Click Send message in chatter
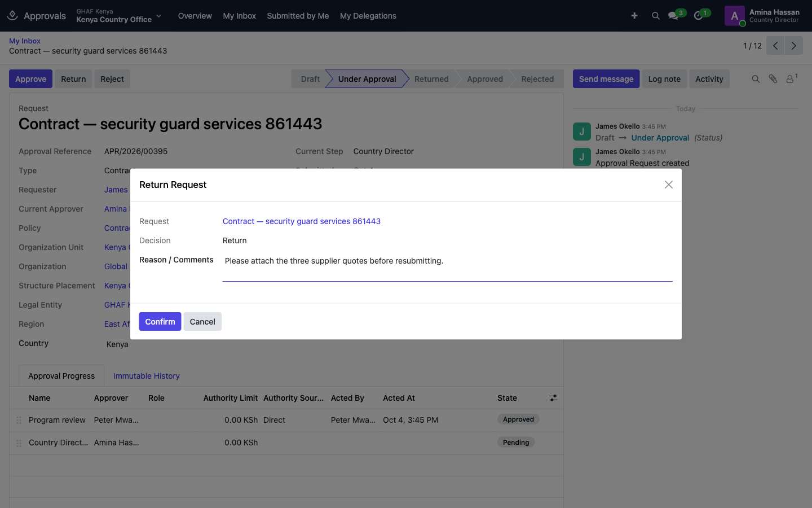This screenshot has width=812, height=508. point(606,79)
